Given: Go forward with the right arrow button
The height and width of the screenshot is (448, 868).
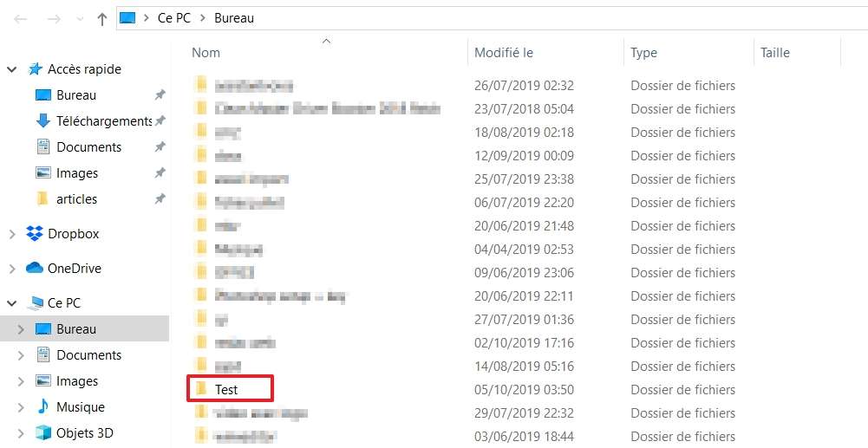Looking at the screenshot, I should [54, 19].
